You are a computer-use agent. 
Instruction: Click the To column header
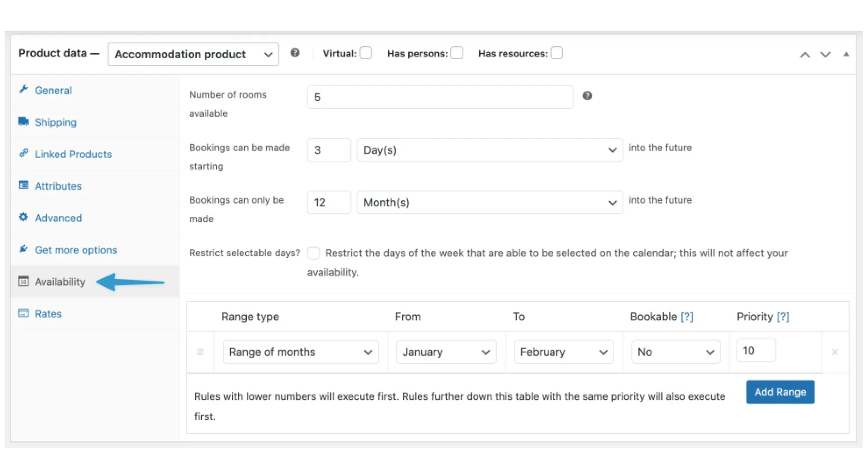(x=519, y=317)
